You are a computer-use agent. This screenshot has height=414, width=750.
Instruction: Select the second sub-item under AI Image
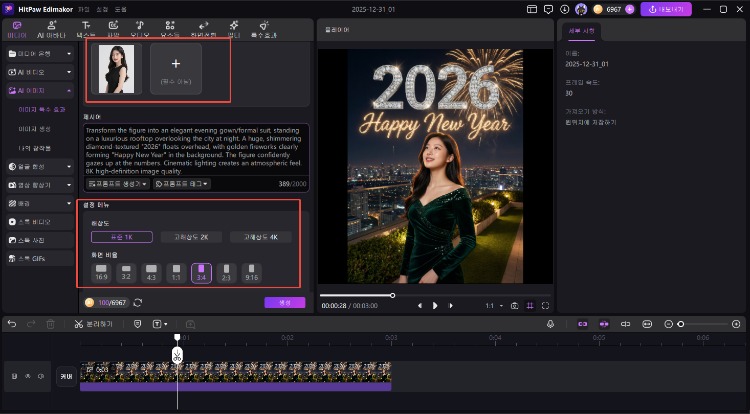34,129
